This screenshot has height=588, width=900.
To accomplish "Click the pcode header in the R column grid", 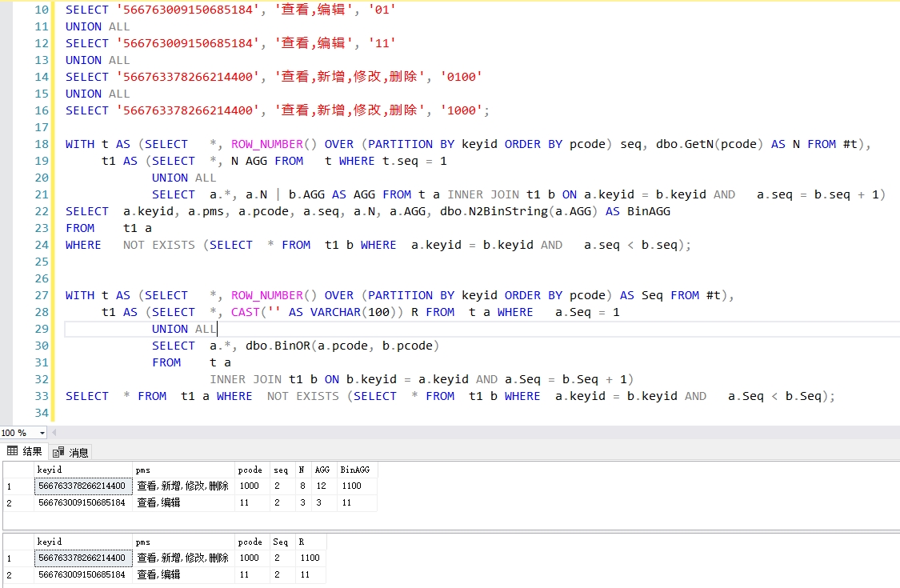I will (251, 542).
